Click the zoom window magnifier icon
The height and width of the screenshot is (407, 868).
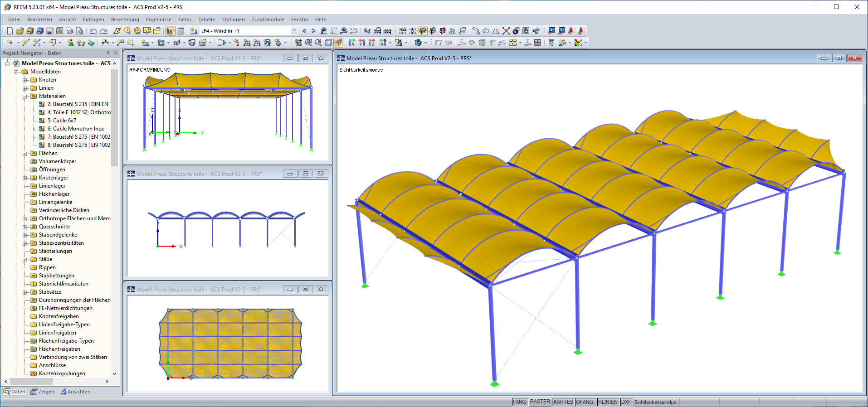click(x=308, y=43)
